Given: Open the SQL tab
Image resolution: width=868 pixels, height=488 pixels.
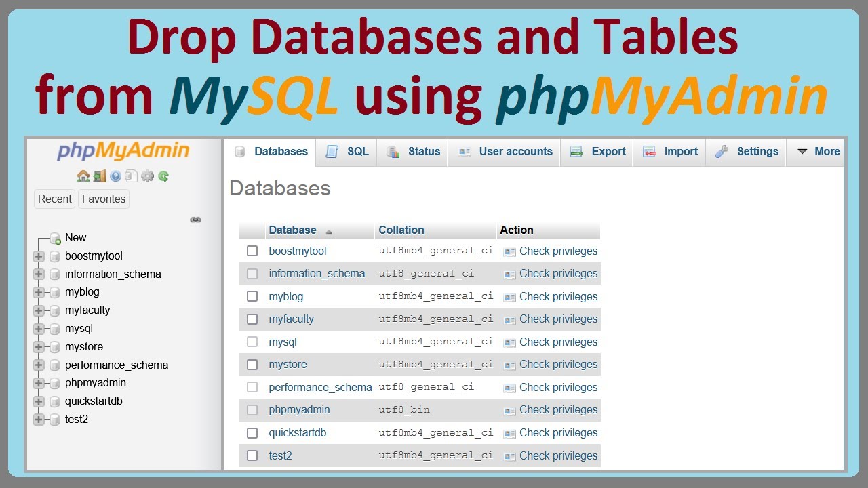Looking at the screenshot, I should tap(347, 152).
